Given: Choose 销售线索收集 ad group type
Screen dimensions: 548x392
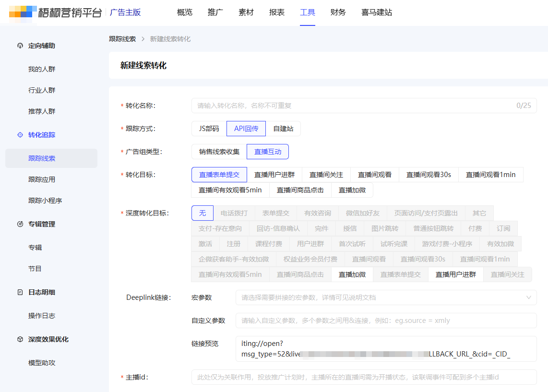Looking at the screenshot, I should [x=219, y=152].
